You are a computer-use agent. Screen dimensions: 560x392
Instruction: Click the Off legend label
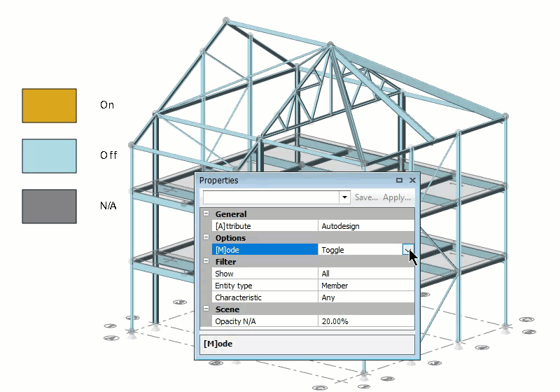point(108,155)
